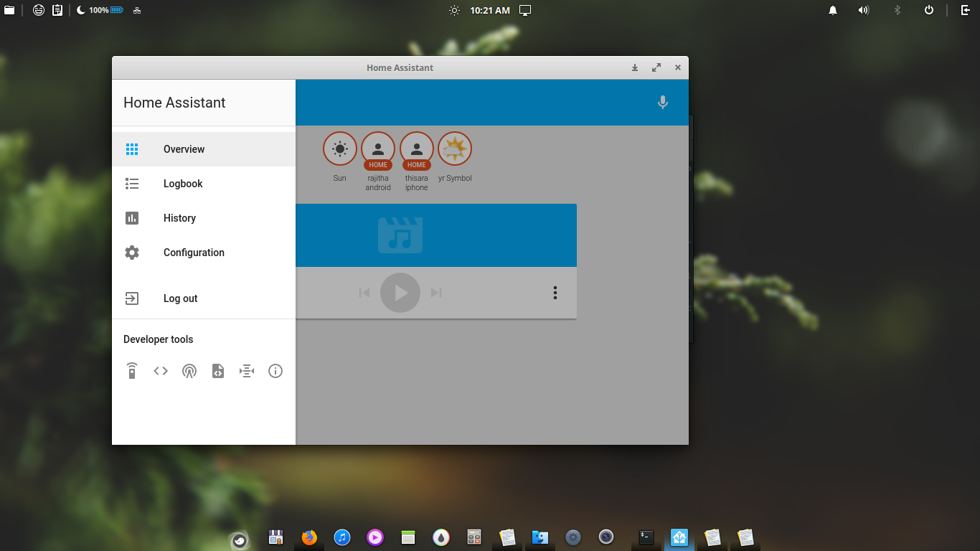Image resolution: width=980 pixels, height=551 pixels.
Task: Go to the Configuration page
Action: 204,253
